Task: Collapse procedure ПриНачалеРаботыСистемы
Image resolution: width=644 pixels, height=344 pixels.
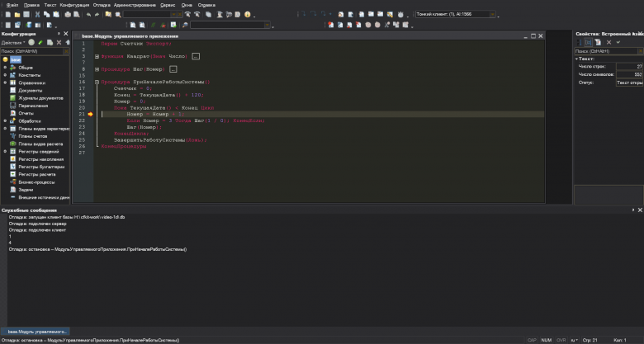Action: pos(97,82)
